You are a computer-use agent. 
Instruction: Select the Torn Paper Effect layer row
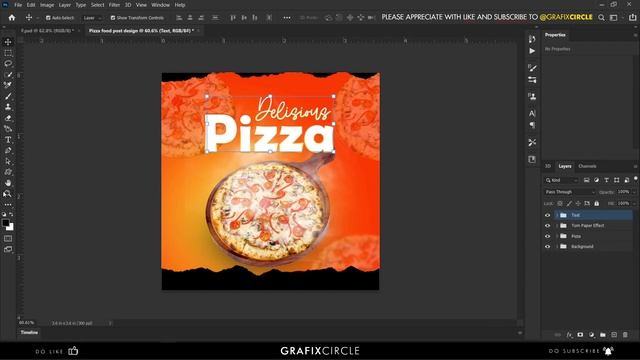coord(589,226)
